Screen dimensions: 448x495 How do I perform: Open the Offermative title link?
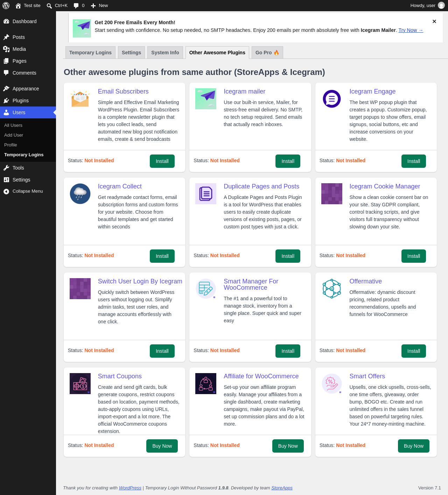point(365,281)
